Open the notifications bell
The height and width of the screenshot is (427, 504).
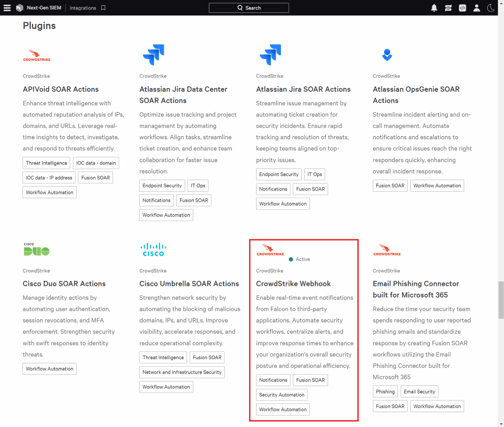(434, 8)
